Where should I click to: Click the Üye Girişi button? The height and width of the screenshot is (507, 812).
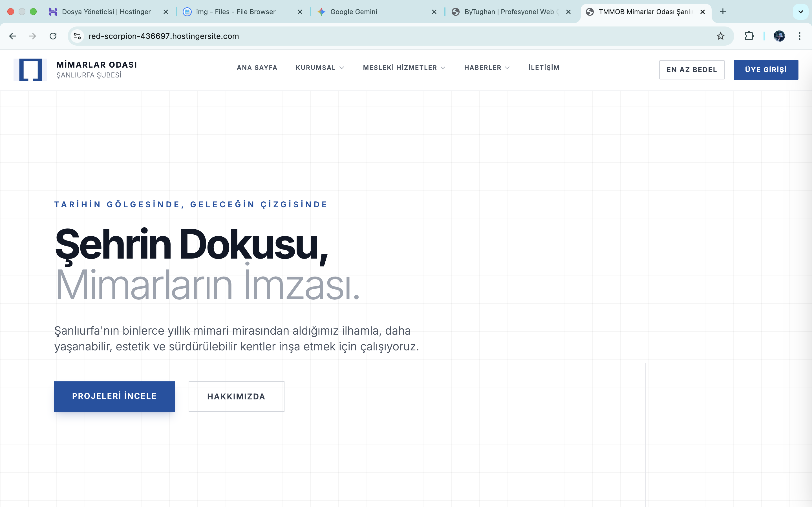click(766, 70)
